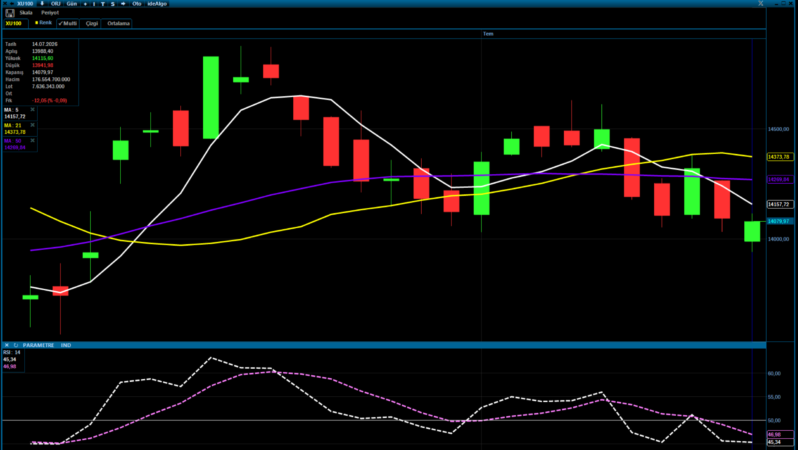Viewport: 798px width, 450px height.
Task: Refresh the RSI indicator panel
Action: pyautogui.click(x=16, y=345)
